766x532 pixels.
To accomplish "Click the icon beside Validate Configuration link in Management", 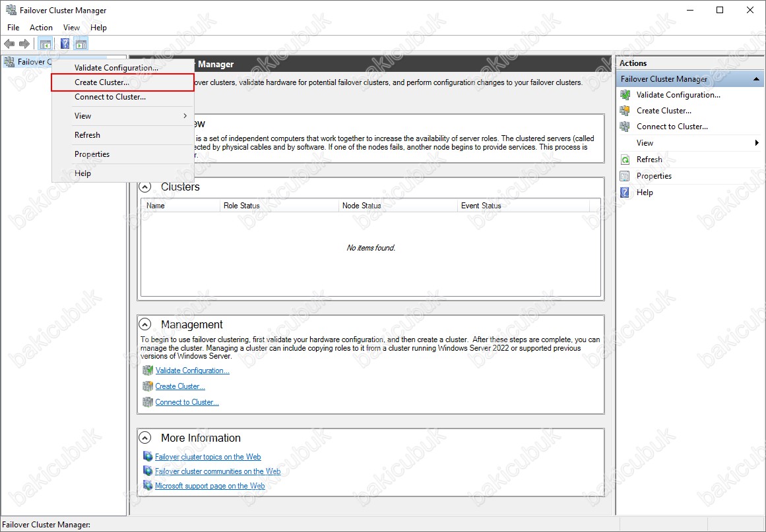I will click(x=148, y=370).
